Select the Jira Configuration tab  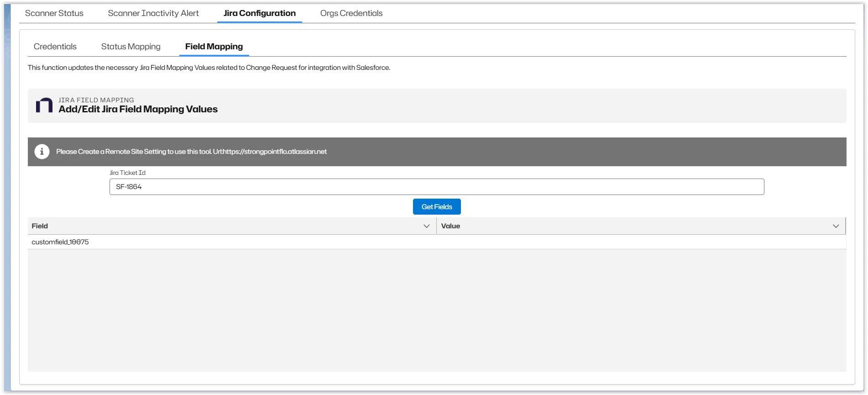259,13
